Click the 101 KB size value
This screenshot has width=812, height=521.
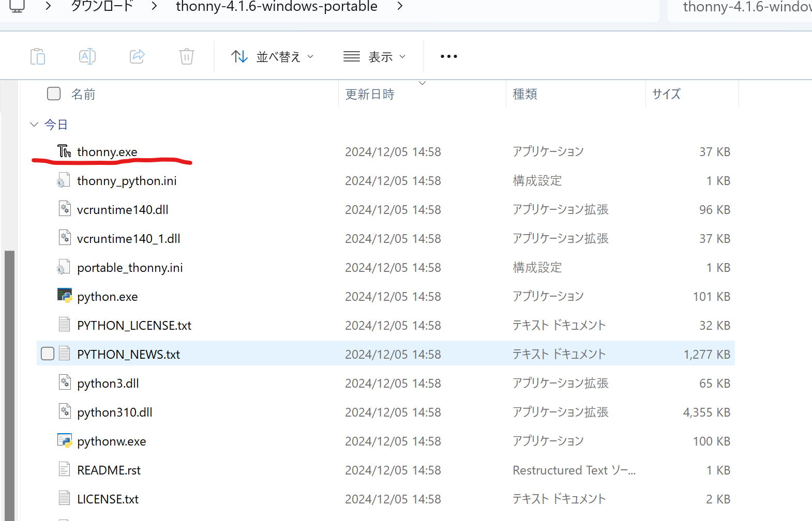pos(712,296)
